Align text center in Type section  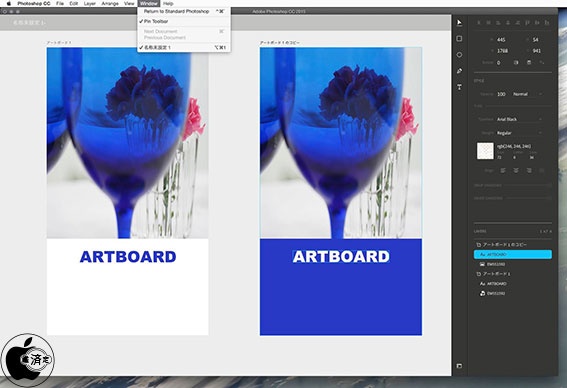click(x=516, y=170)
